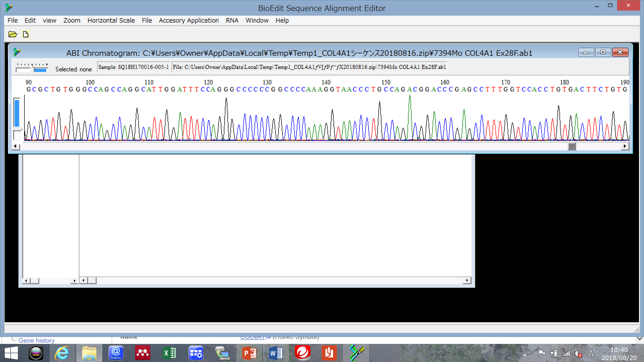Click the chromatogram horizontal scrollbar thumb
Image resolution: width=644 pixels, height=362 pixels.
(x=572, y=146)
